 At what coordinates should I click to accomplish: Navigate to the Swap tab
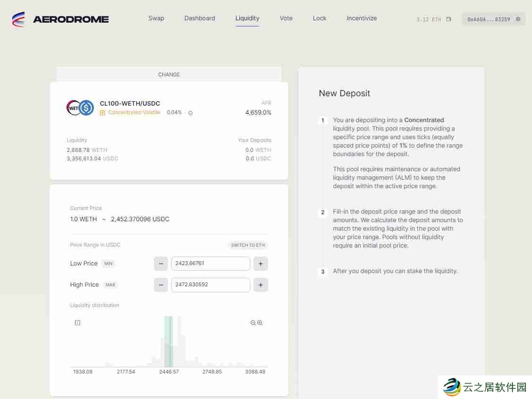tap(156, 18)
